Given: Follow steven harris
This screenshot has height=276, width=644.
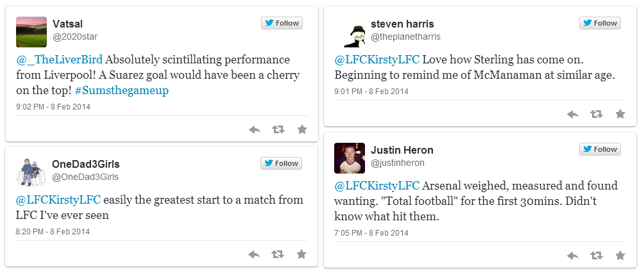Looking at the screenshot, I should (600, 23).
